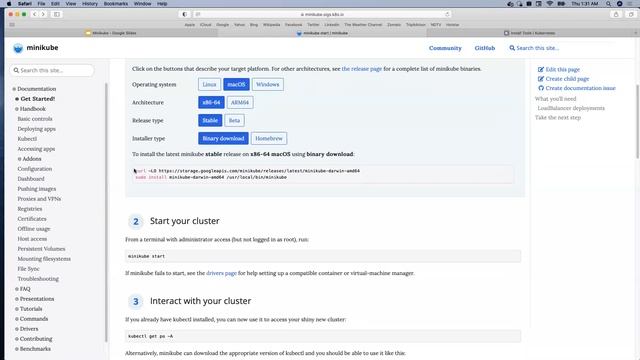Expand Commands in the sidebar

(17, 319)
